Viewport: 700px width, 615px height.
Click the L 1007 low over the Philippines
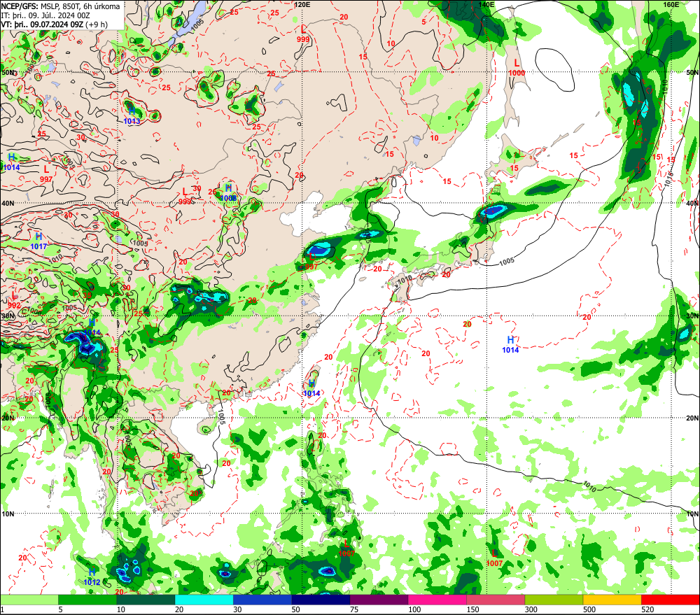pos(346,548)
